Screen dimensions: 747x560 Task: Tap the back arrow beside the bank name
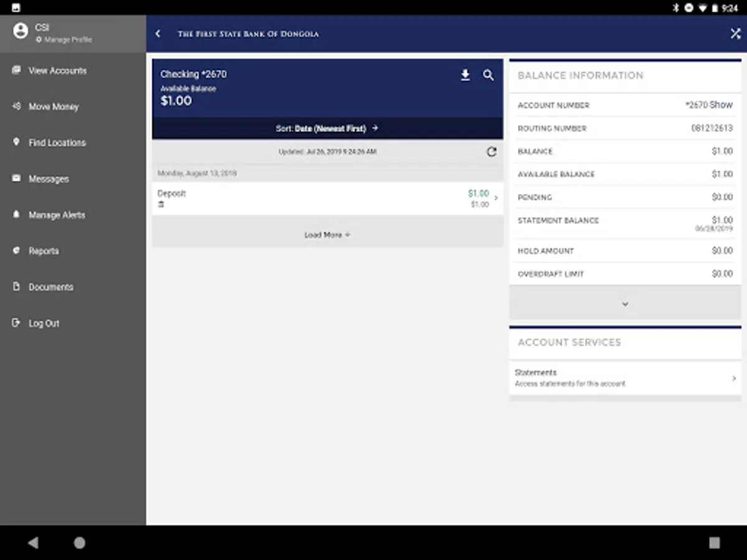(157, 34)
